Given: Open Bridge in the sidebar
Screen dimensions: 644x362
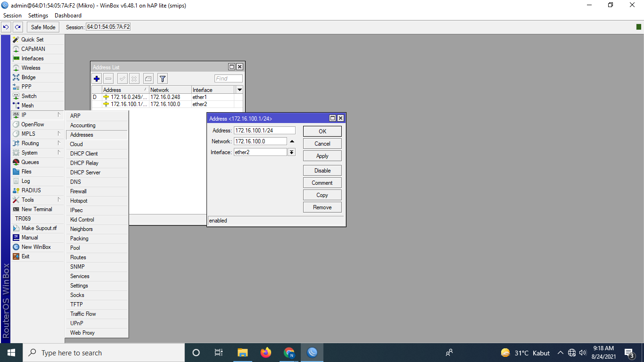Looking at the screenshot, I should (x=37, y=77).
